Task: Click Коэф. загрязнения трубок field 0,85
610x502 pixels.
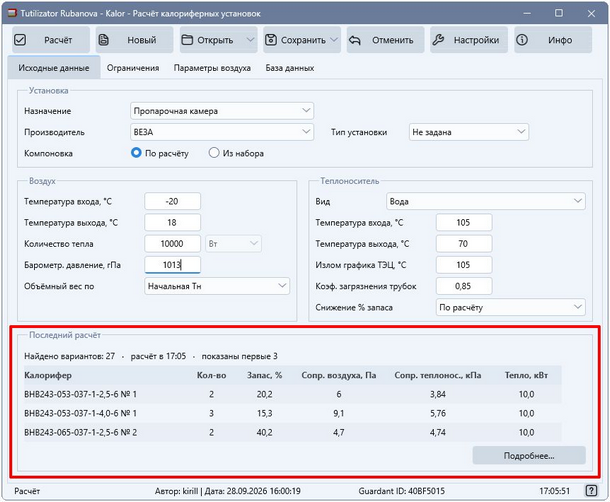Action: click(x=464, y=286)
